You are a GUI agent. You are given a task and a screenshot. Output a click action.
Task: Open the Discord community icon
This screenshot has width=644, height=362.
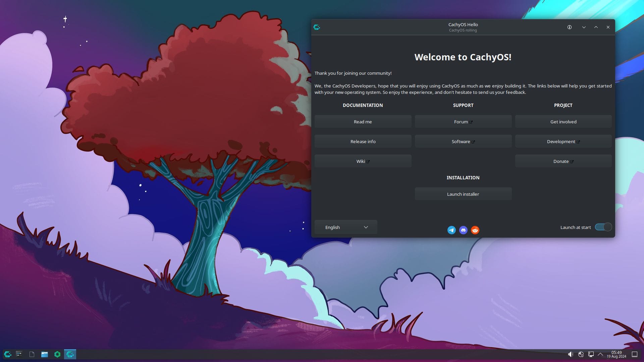point(463,230)
